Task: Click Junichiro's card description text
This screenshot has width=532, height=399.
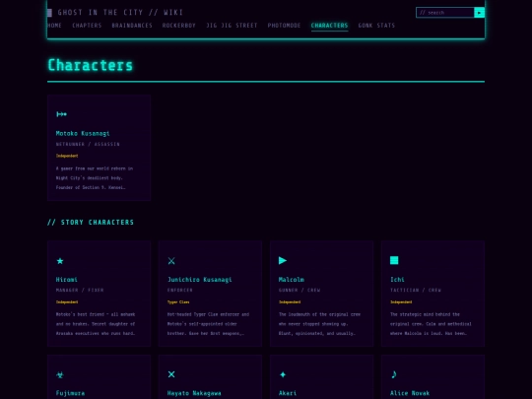Action: pos(208,324)
